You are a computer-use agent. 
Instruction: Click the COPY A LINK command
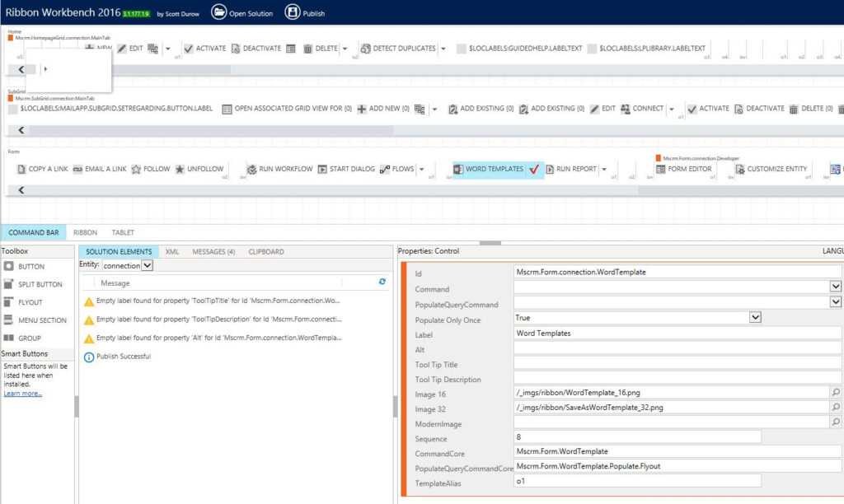point(41,169)
